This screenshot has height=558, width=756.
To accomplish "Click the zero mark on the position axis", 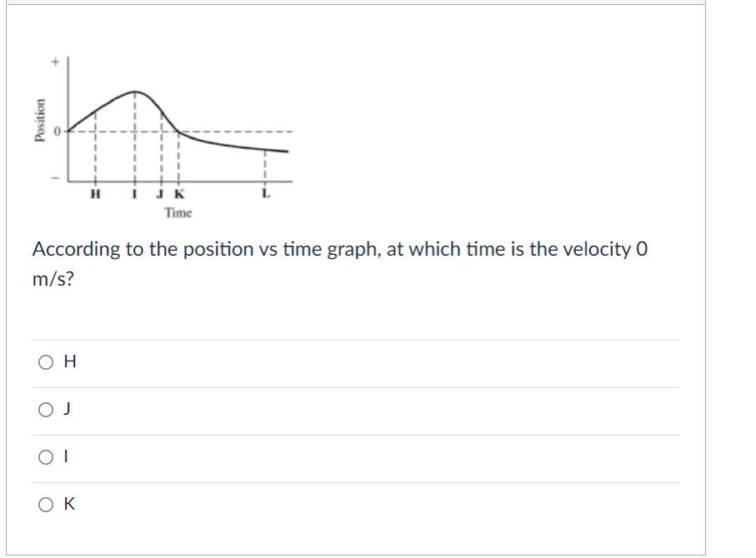I will pyautogui.click(x=56, y=129).
